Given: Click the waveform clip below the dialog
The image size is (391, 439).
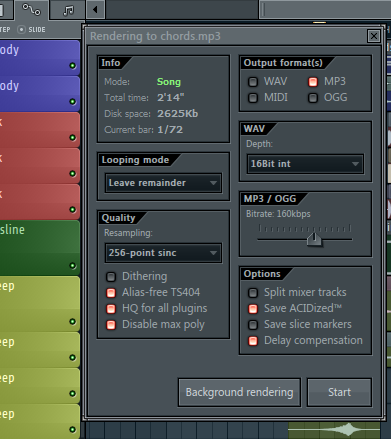Looking at the screenshot, I should point(334,430).
